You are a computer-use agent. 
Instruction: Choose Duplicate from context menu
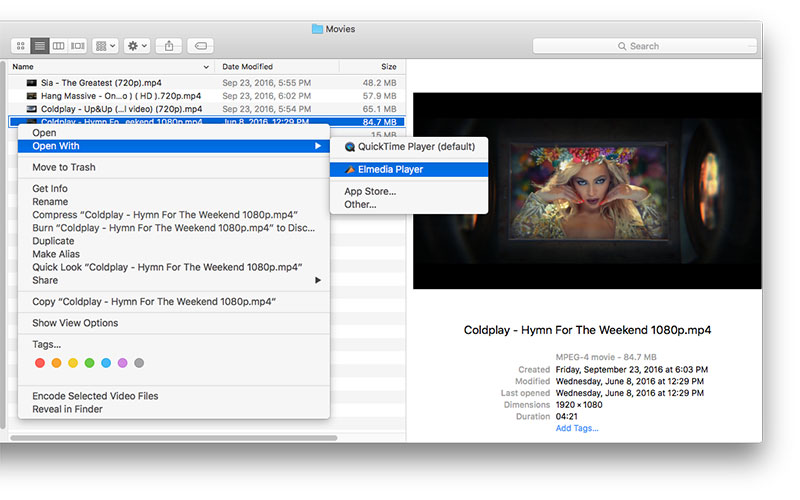173,241
